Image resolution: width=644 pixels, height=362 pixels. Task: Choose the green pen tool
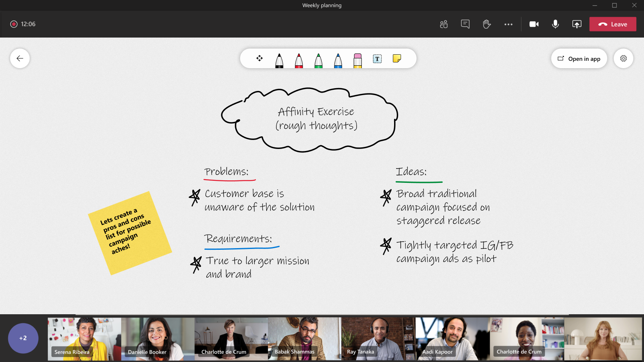point(319,60)
